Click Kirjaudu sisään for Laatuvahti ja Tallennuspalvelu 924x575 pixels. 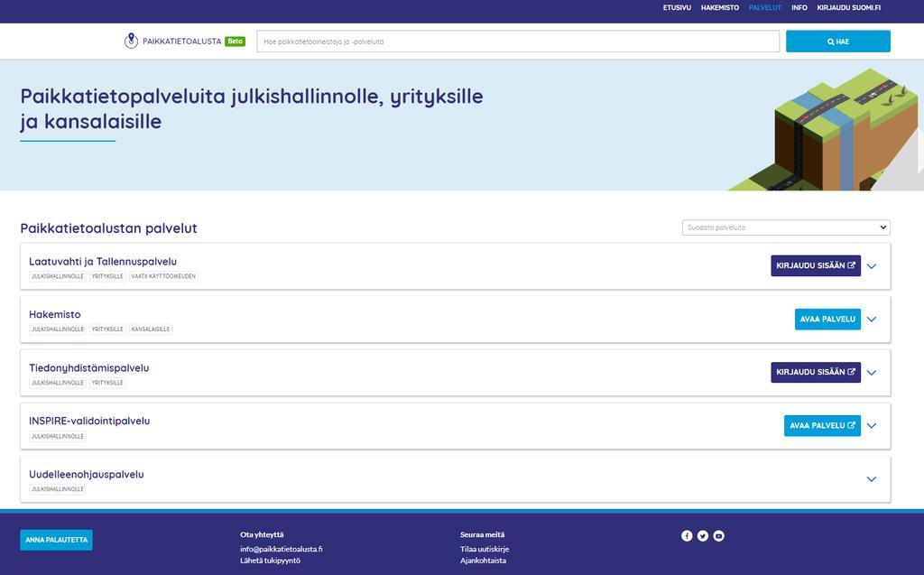click(x=816, y=265)
